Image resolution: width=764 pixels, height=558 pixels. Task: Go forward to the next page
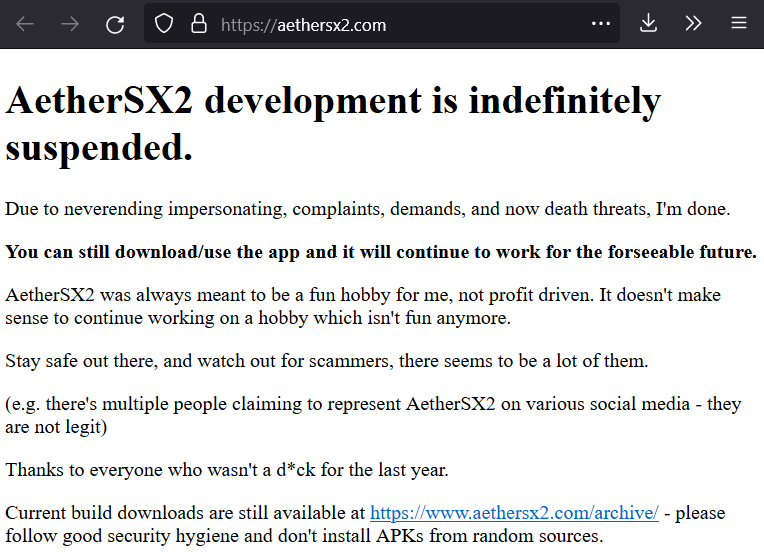[x=70, y=23]
